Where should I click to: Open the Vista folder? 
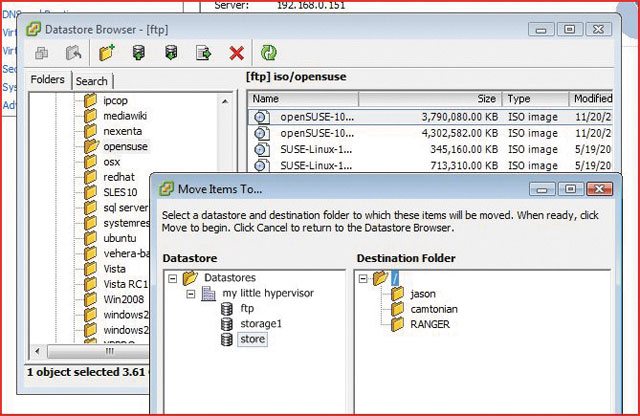click(114, 269)
